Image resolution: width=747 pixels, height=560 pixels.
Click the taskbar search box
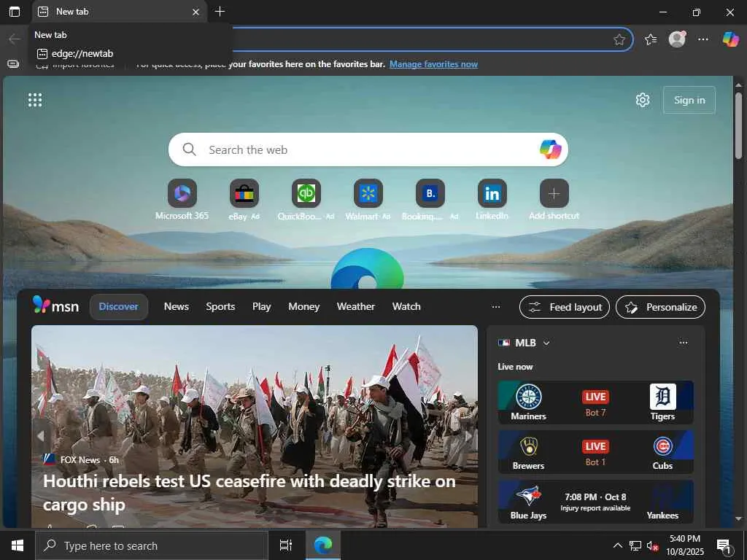click(152, 545)
